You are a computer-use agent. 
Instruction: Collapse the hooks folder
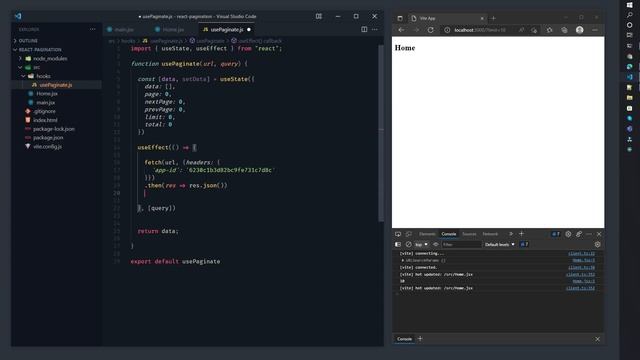[x=43, y=76]
